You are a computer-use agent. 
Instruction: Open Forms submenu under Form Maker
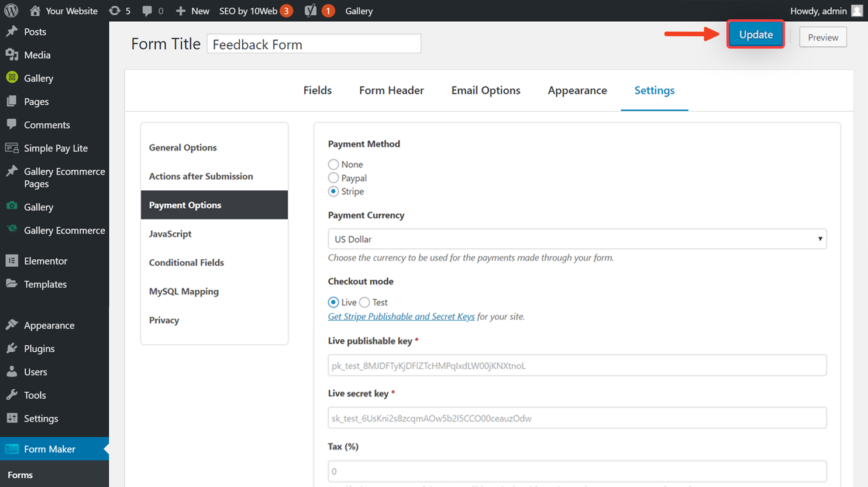[x=20, y=475]
